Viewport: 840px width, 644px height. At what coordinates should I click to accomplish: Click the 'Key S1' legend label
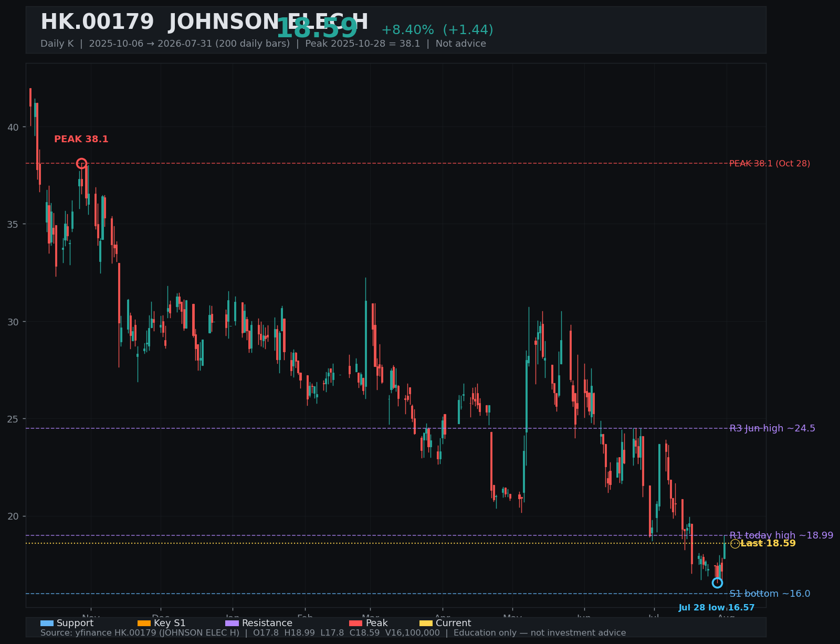170,623
